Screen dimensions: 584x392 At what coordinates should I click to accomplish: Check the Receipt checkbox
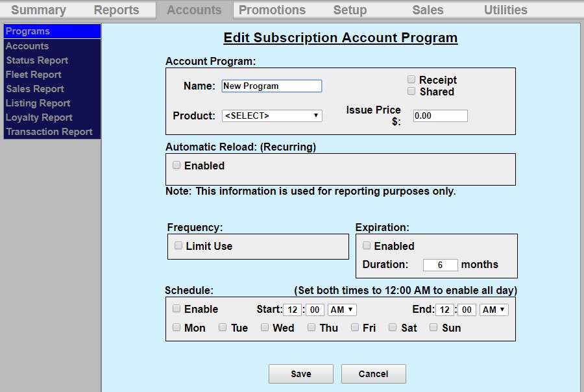click(x=411, y=79)
